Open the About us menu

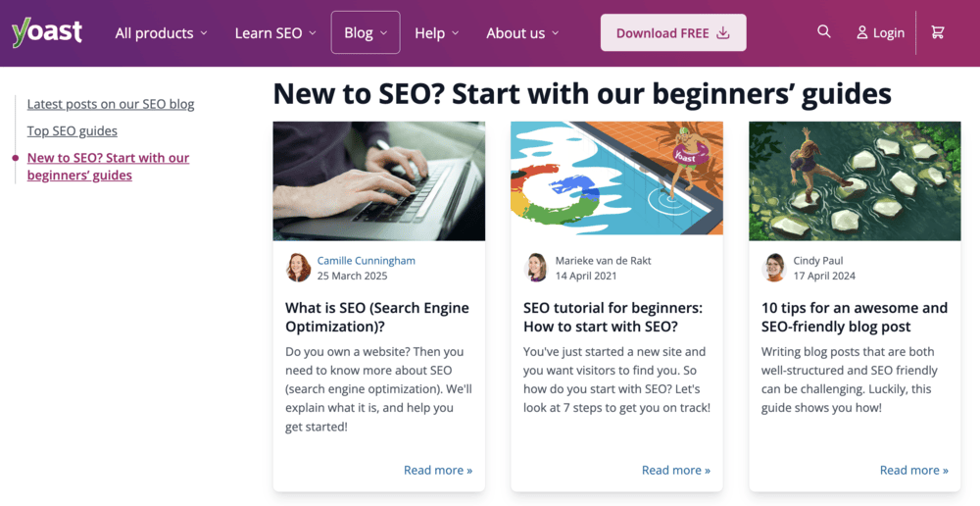click(x=522, y=32)
